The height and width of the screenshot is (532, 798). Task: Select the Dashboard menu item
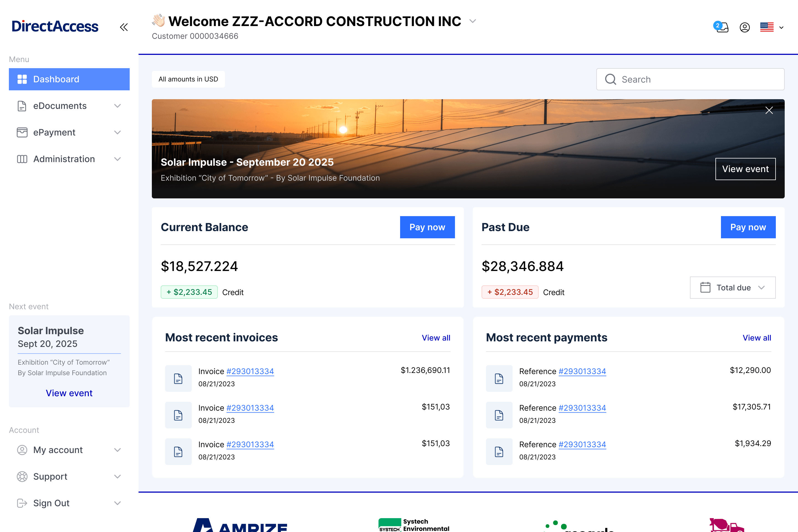tap(56, 79)
